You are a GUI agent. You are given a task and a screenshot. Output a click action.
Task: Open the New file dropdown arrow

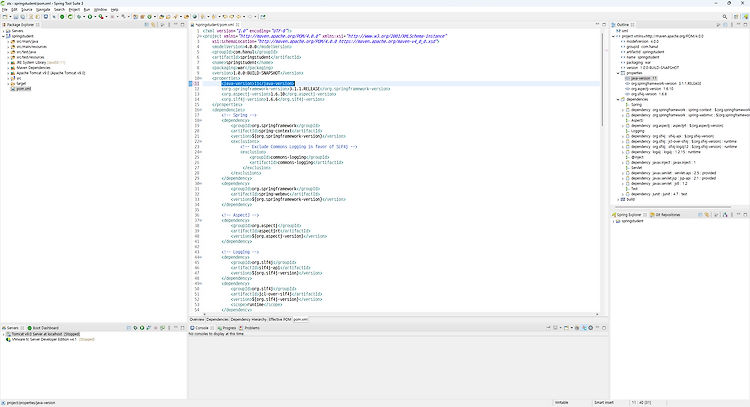(x=9, y=17)
